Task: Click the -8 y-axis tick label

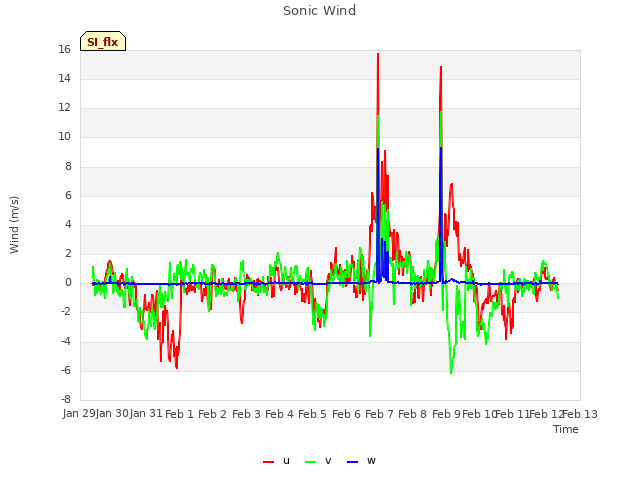Action: pyautogui.click(x=66, y=399)
